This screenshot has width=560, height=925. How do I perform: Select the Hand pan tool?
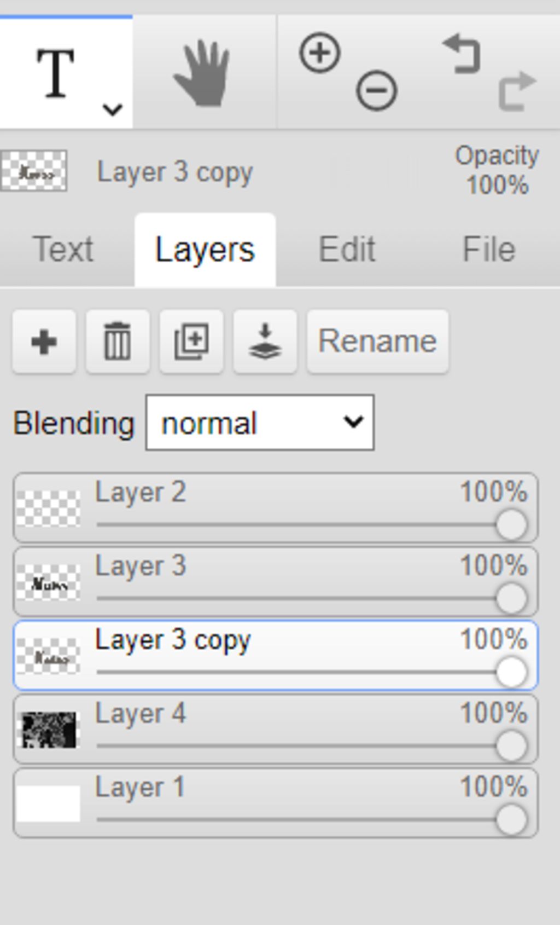202,73
